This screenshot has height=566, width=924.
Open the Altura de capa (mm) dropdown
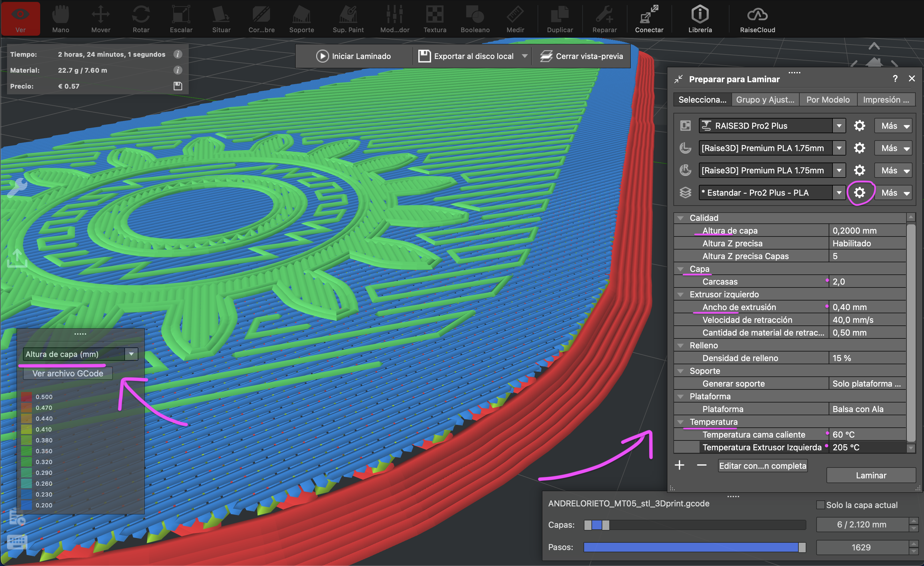click(131, 354)
